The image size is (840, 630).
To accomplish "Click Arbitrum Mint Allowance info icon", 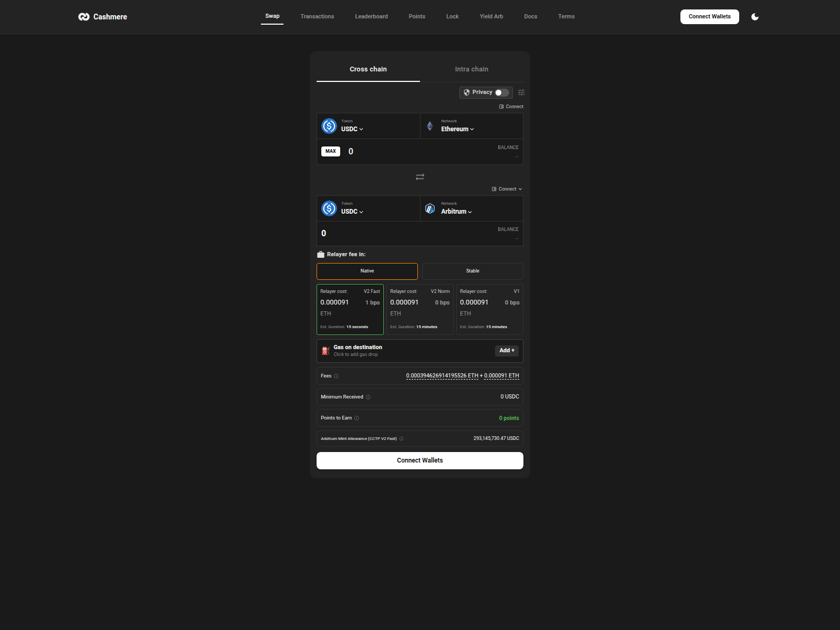I will pos(401,439).
